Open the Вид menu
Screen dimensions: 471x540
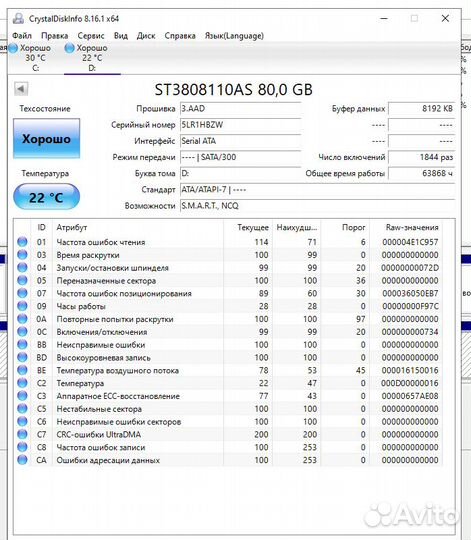tap(121, 36)
